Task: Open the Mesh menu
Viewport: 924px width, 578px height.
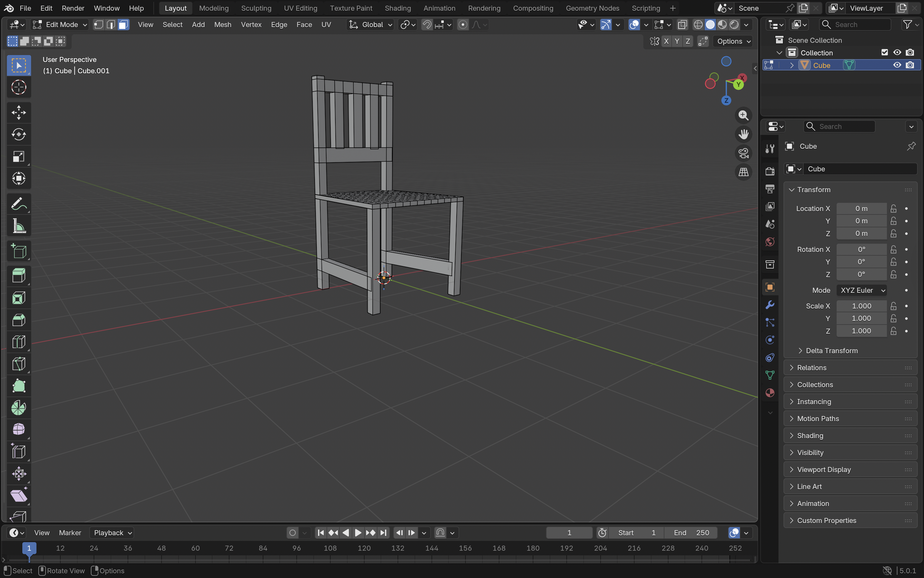Action: coord(222,25)
